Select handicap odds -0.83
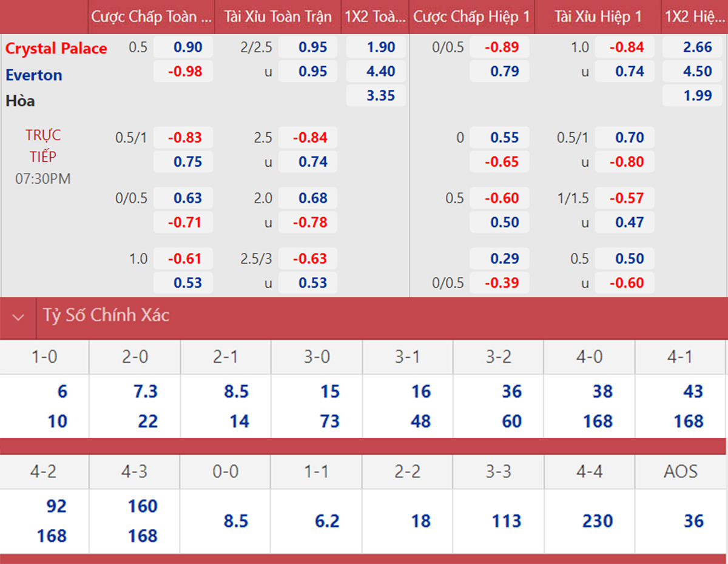The image size is (728, 564). (x=183, y=138)
